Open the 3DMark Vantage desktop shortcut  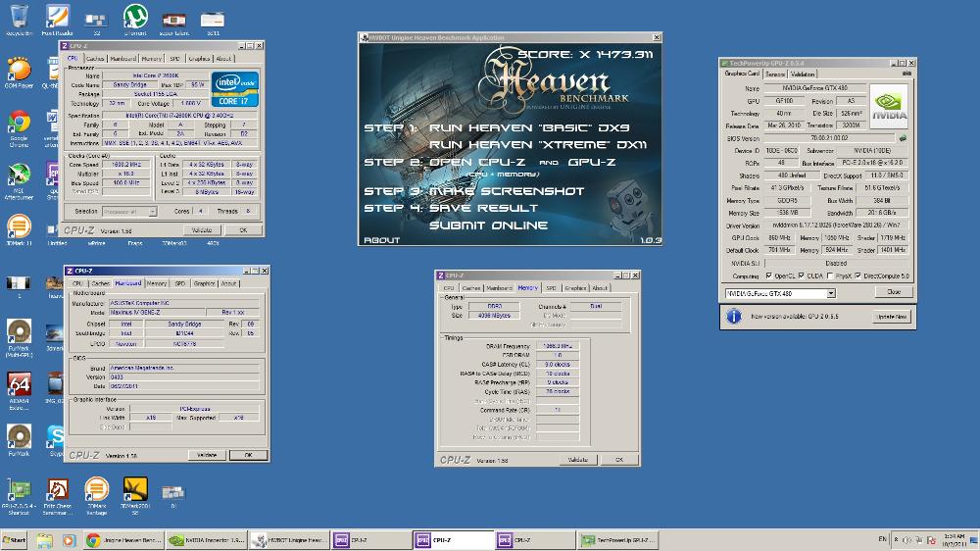(x=96, y=496)
